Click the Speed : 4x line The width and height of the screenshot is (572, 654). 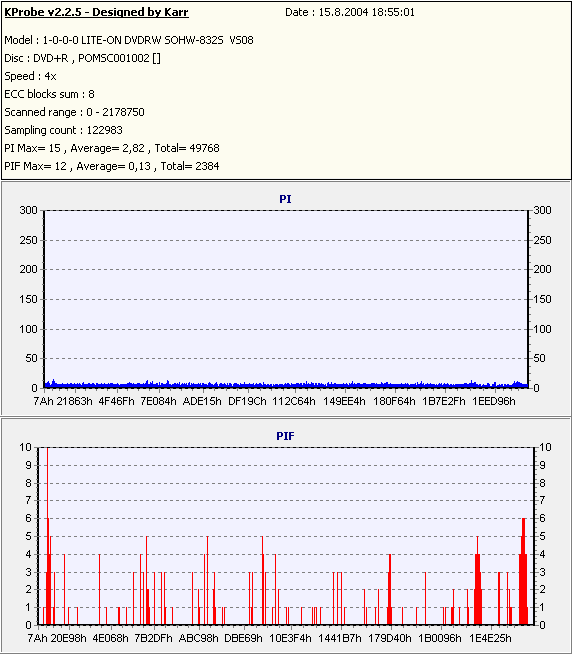(x=30, y=76)
